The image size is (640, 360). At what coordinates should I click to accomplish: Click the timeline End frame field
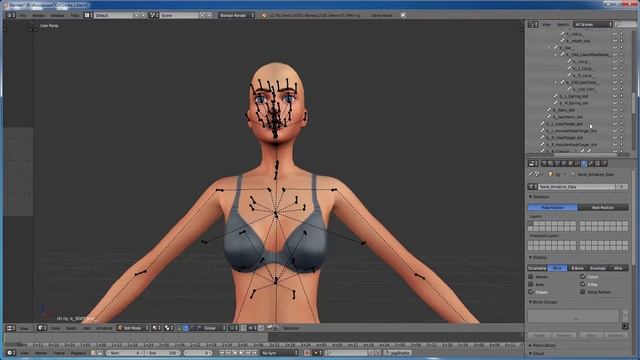(162, 353)
